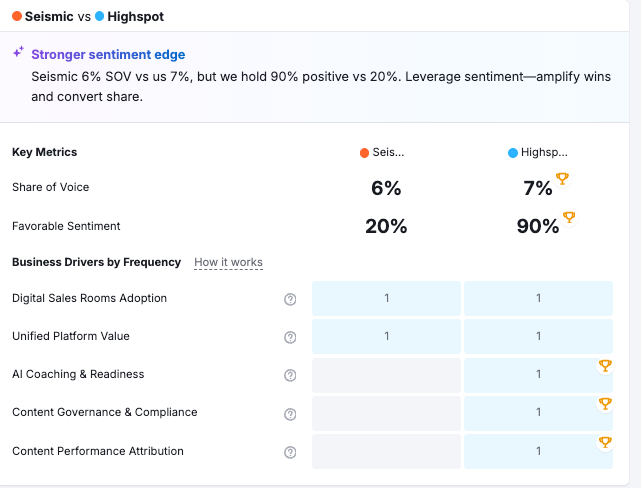This screenshot has width=641, height=488.
Task: Click help icon beside AI Coaching & Readiness
Action: [x=290, y=375]
